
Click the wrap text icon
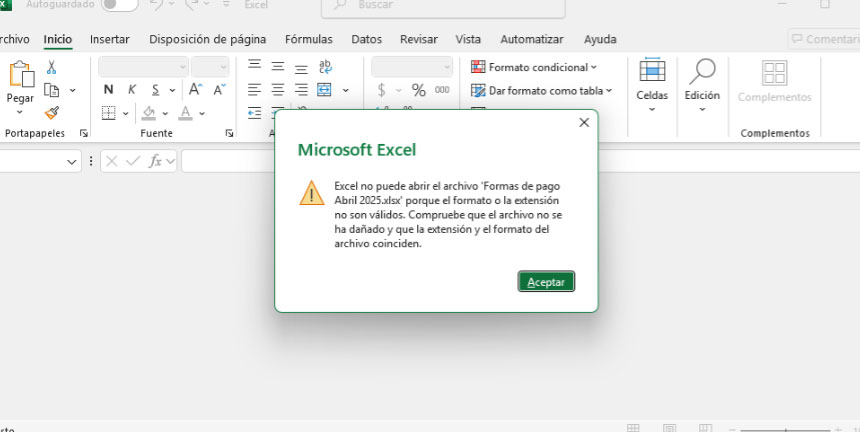[x=325, y=67]
